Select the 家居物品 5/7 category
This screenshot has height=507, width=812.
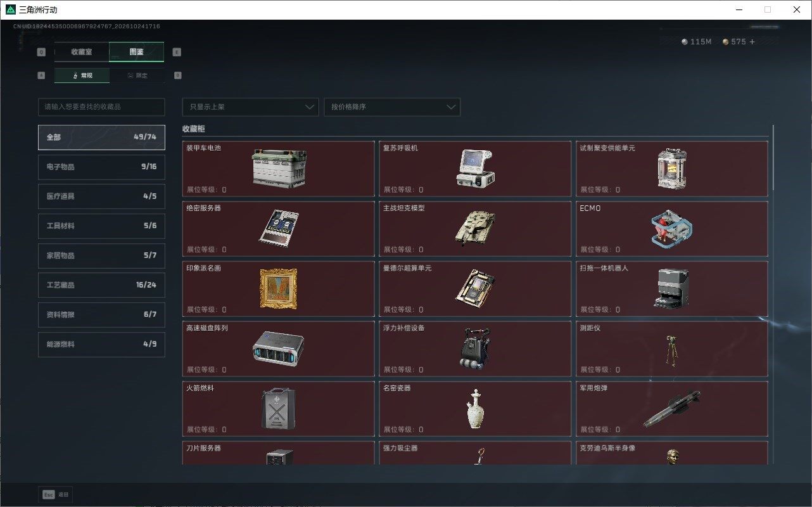(x=101, y=256)
